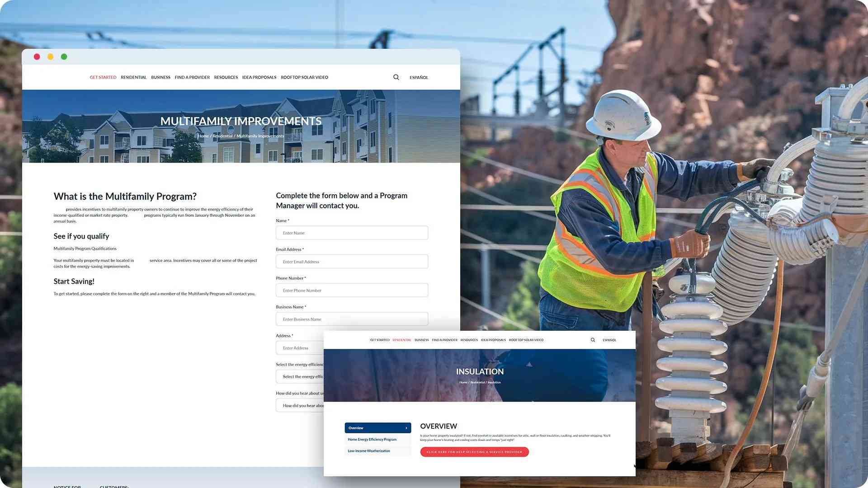Click the Enter Name input field
Screen dimensions: 868x488
coord(352,233)
